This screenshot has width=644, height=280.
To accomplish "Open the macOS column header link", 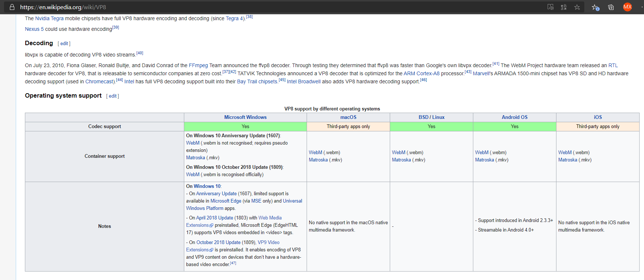I will (x=348, y=117).
